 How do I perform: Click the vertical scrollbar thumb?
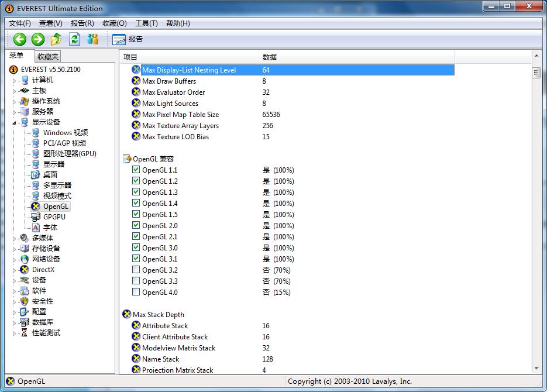click(x=536, y=73)
